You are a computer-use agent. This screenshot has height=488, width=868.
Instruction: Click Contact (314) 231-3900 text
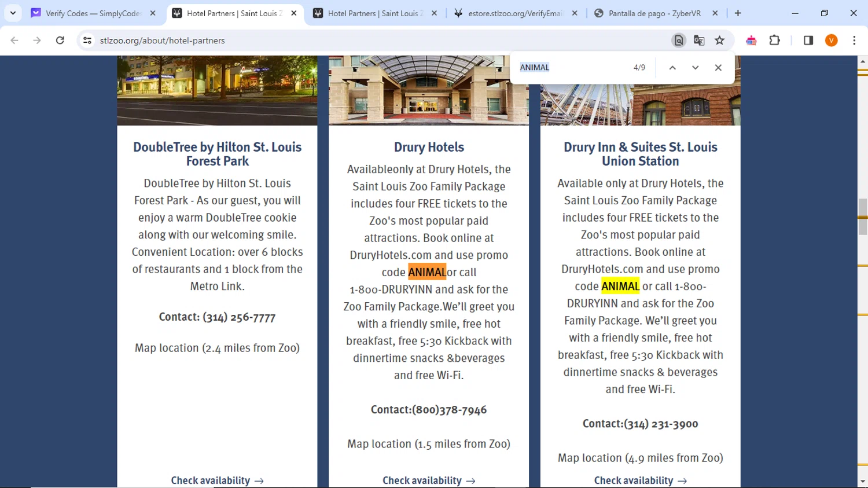click(641, 424)
